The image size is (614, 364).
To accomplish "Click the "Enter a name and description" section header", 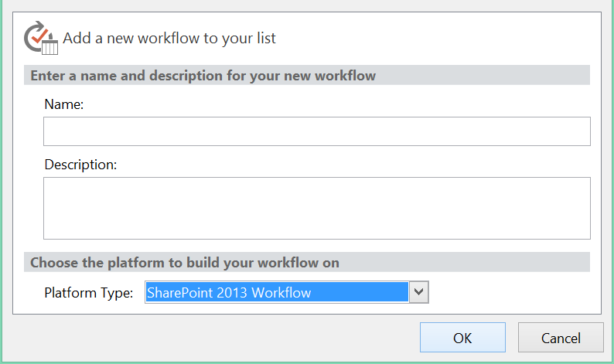I will click(203, 76).
